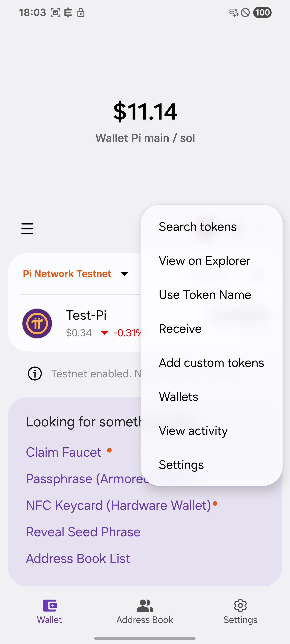
Task: Pick Receive in the popup menu
Action: (x=180, y=329)
